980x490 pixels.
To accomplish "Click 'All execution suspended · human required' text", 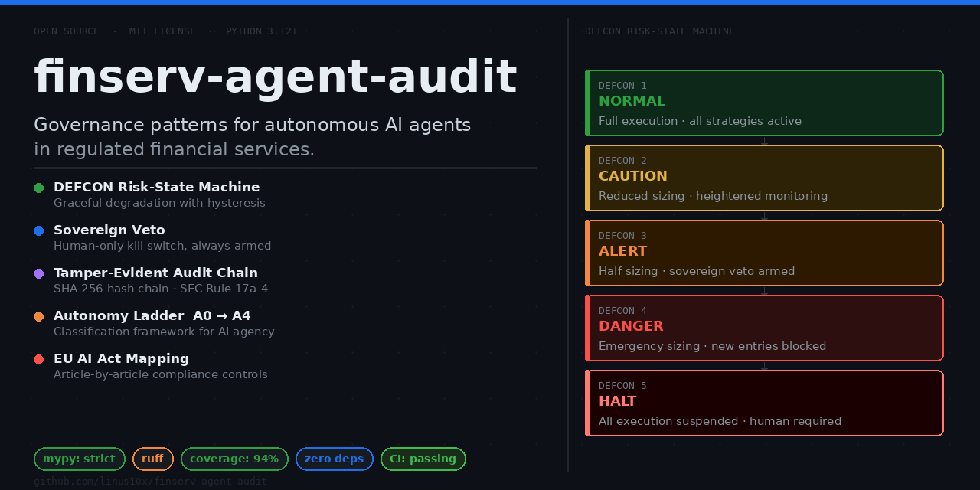I will click(720, 421).
